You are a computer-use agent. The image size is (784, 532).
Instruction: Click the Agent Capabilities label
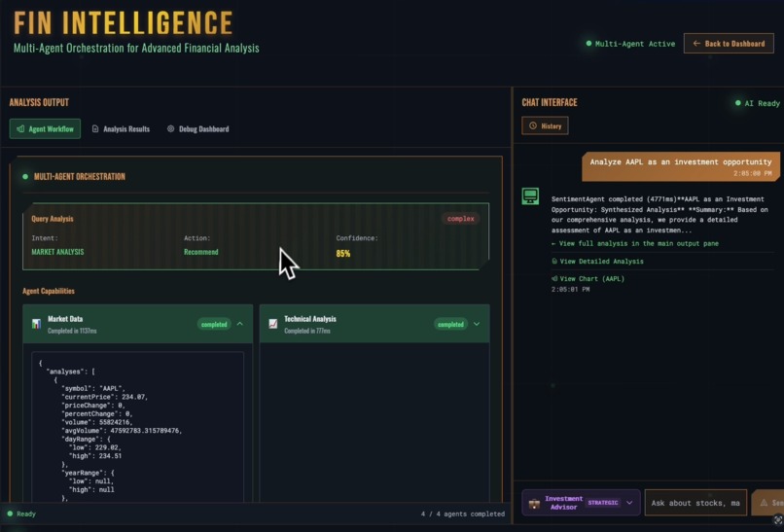coord(49,291)
